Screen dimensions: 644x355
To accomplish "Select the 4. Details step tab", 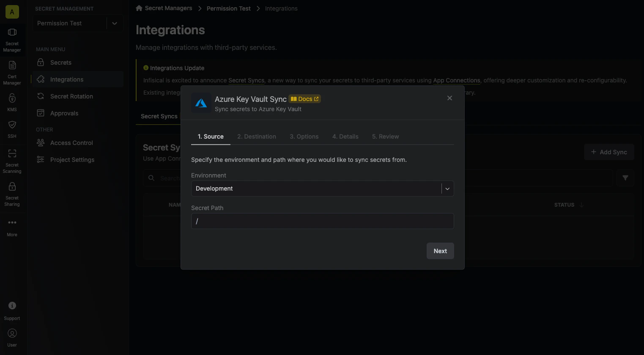I will point(345,137).
